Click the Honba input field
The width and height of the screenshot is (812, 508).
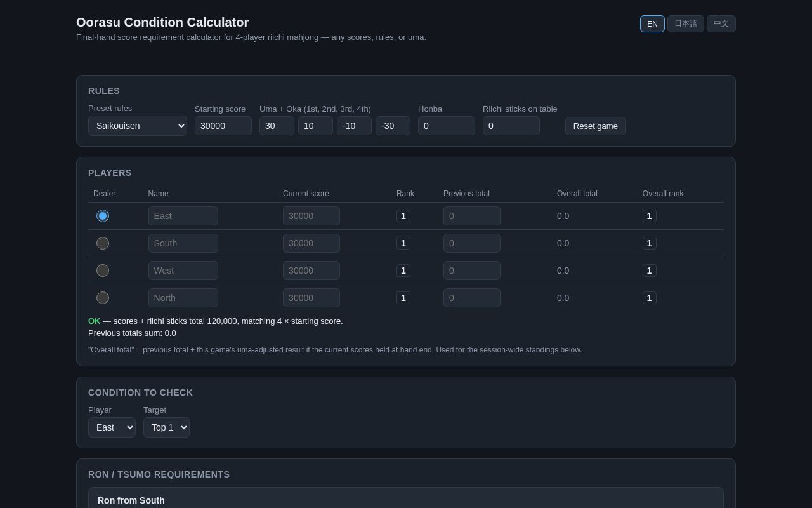click(447, 126)
